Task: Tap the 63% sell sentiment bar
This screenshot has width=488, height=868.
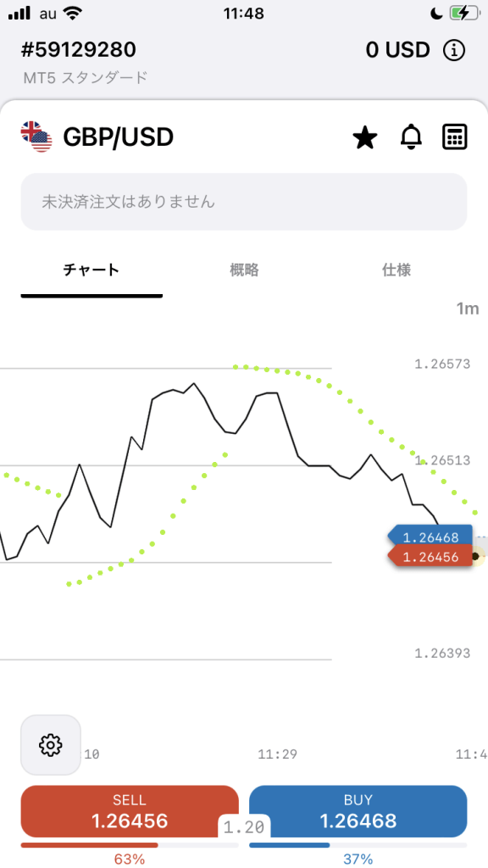Action: click(x=130, y=845)
